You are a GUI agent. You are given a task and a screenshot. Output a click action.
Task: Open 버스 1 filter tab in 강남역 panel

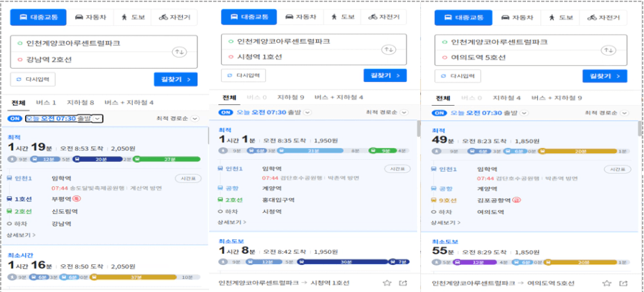pos(46,102)
